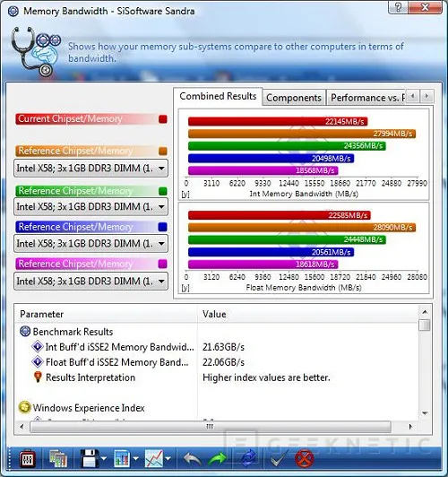Click the vertical scrollbar up arrow

(x=425, y=312)
